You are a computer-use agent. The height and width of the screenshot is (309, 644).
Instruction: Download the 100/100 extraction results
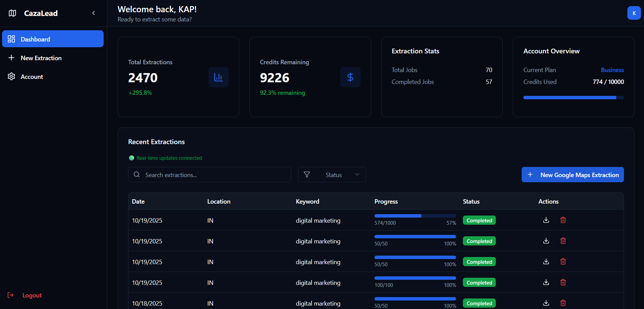(546, 282)
